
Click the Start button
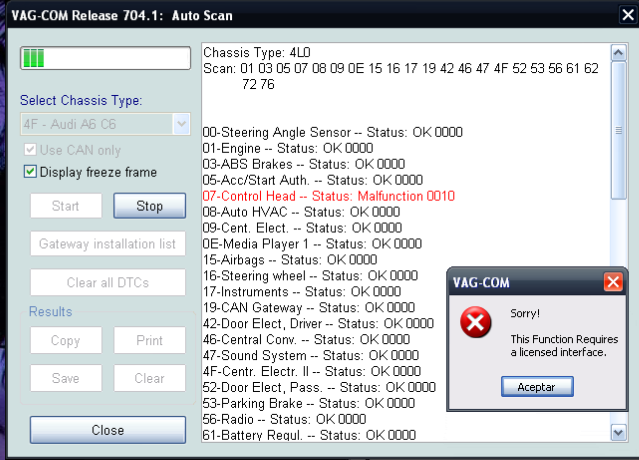66,206
